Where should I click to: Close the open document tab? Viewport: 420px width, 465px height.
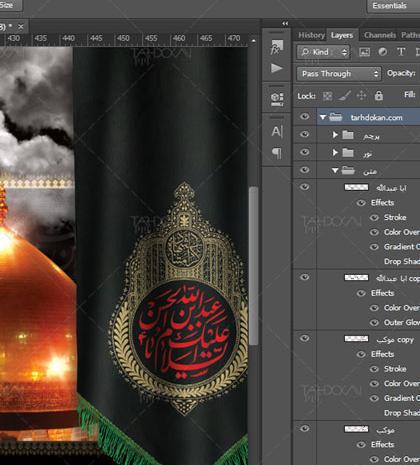(21, 27)
